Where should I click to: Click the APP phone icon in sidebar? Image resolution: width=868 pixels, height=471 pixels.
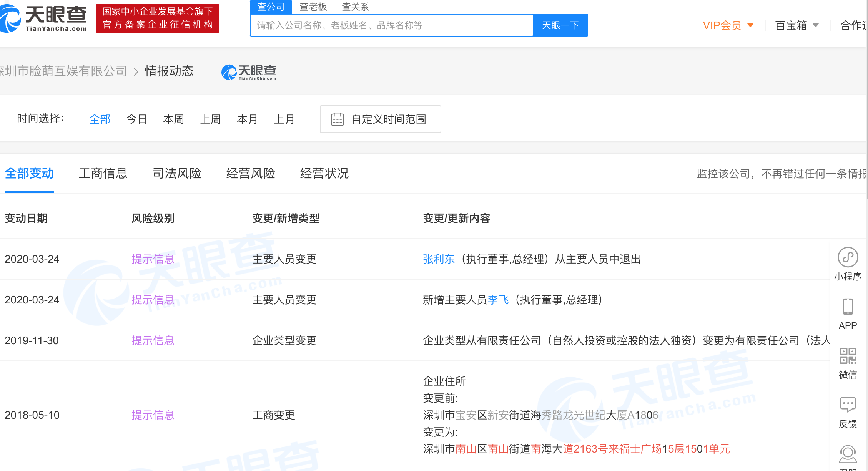click(848, 307)
